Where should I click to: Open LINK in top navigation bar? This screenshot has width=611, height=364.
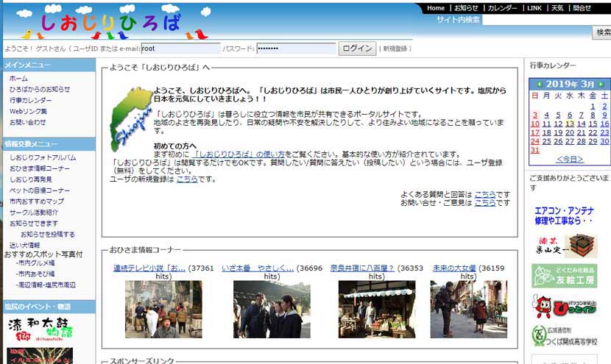pyautogui.click(x=534, y=8)
